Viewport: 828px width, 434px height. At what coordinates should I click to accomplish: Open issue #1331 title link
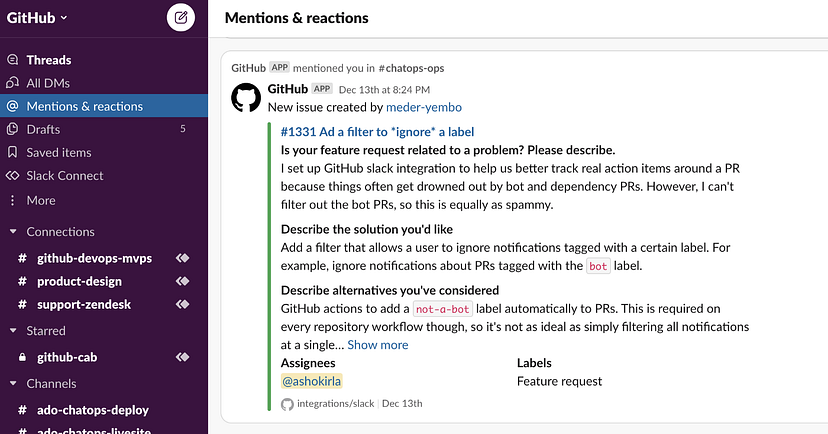[377, 131]
